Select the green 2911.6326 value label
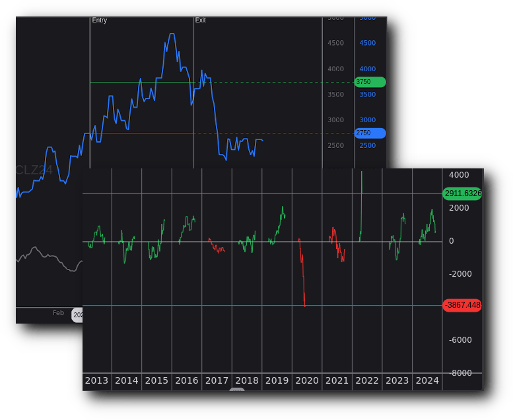 (x=462, y=193)
